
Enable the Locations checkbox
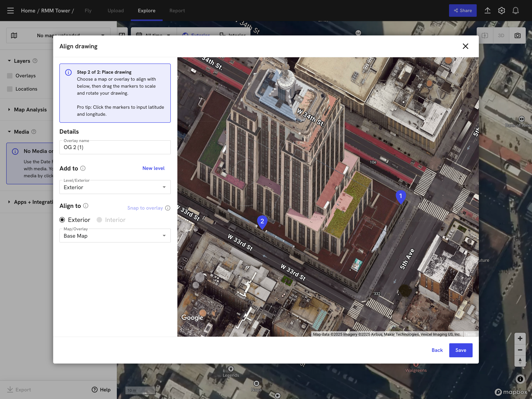click(x=10, y=89)
